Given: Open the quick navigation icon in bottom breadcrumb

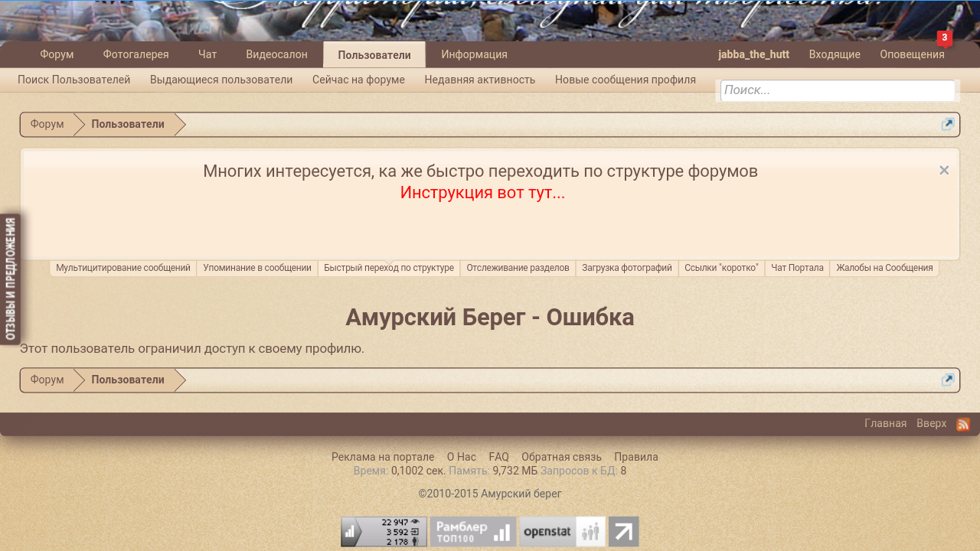Looking at the screenshot, I should [948, 380].
